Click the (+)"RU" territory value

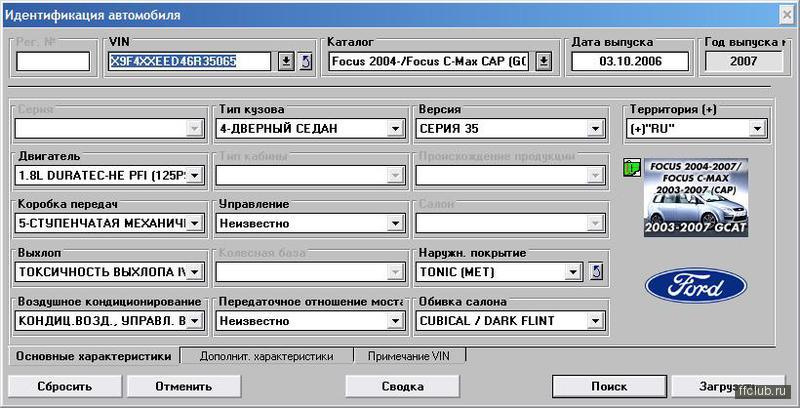click(x=651, y=129)
